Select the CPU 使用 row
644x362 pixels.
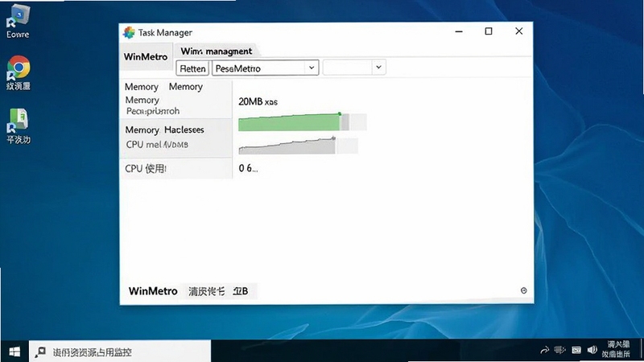(175, 168)
